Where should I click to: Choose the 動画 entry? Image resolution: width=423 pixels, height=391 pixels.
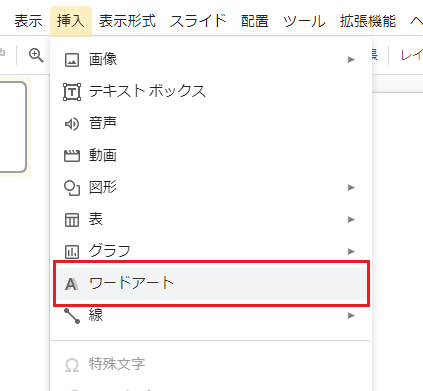pyautogui.click(x=103, y=155)
